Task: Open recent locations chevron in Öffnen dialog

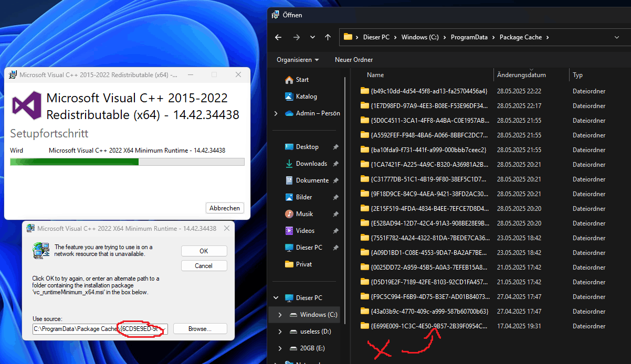Action: click(313, 37)
